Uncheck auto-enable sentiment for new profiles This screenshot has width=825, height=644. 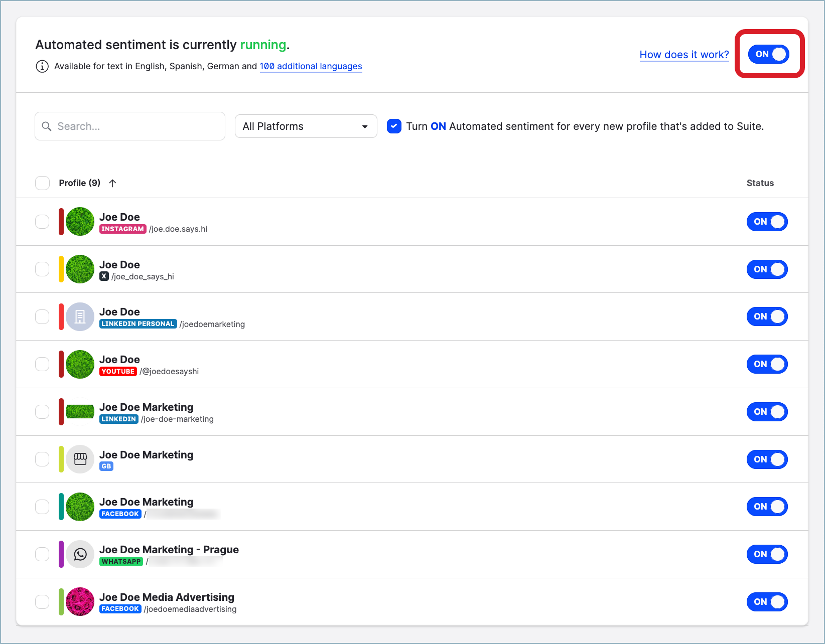pyautogui.click(x=394, y=126)
